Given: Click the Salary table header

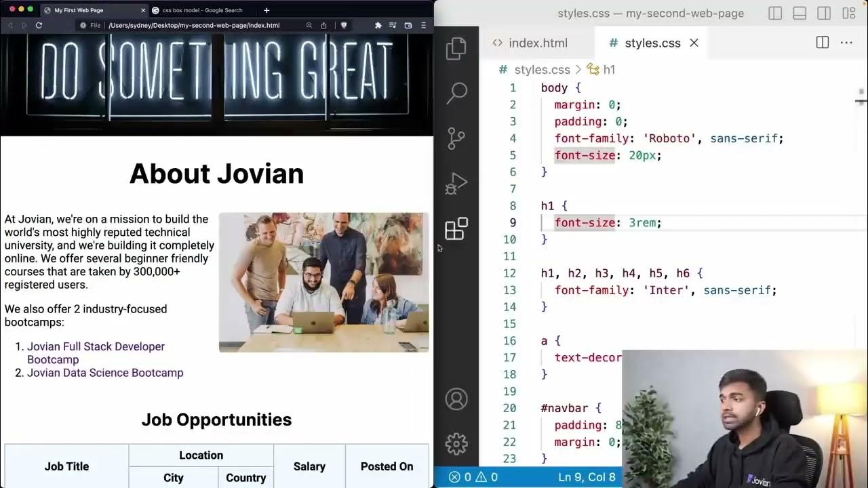Looking at the screenshot, I should pos(309,466).
